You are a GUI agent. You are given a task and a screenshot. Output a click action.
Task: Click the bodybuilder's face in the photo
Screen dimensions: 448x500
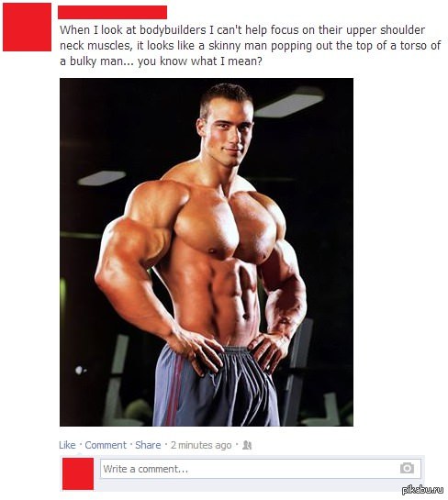tap(230, 132)
